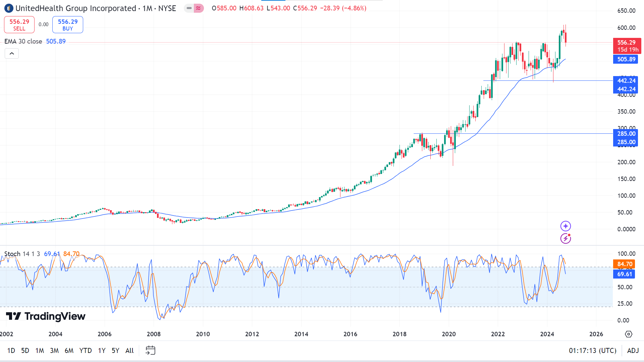Click the symbol title UnitedHealth Group Incorporated

pos(76,8)
